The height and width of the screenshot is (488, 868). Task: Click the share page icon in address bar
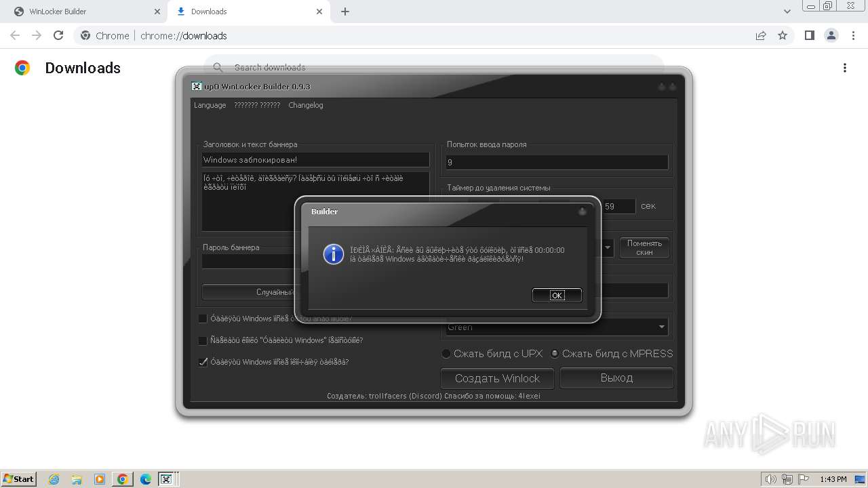[761, 35]
